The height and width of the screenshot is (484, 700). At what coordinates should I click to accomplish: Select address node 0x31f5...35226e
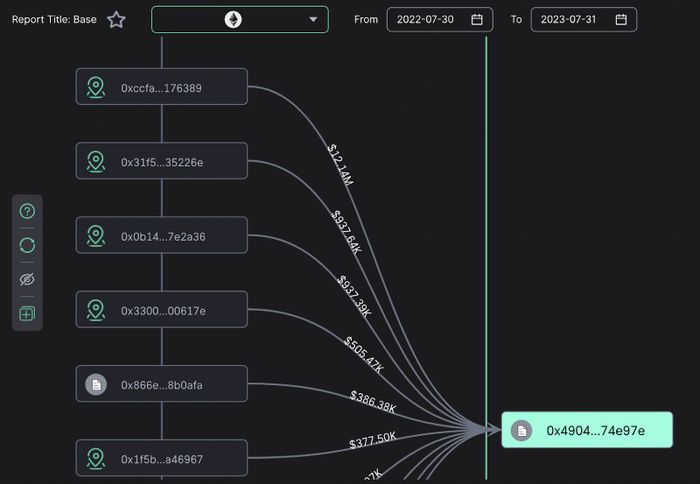162,161
